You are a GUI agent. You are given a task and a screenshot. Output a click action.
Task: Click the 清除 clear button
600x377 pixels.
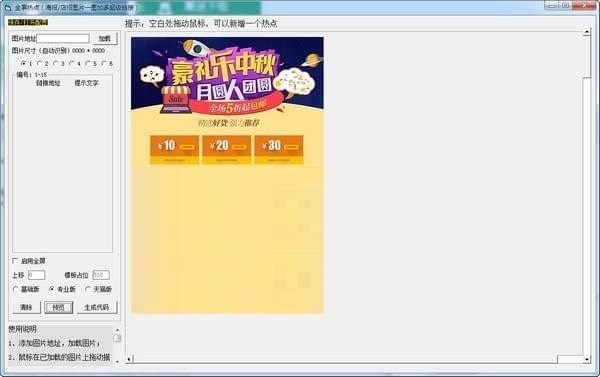26,307
